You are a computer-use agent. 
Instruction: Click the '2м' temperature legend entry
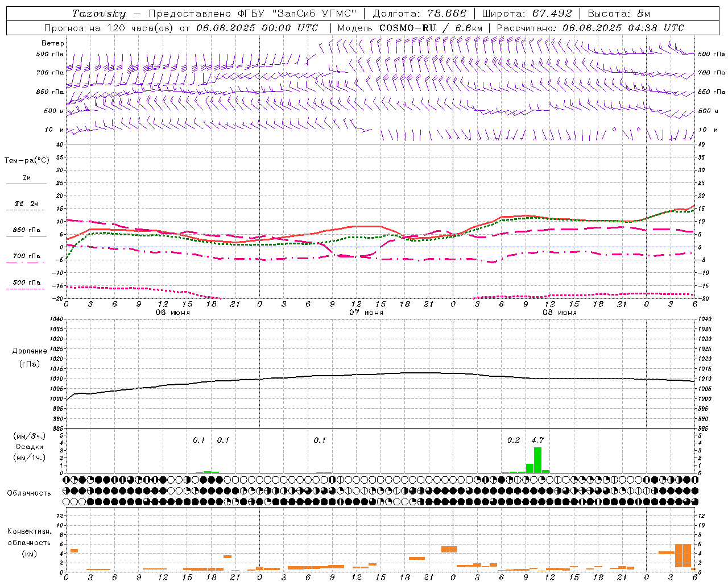tap(27, 178)
